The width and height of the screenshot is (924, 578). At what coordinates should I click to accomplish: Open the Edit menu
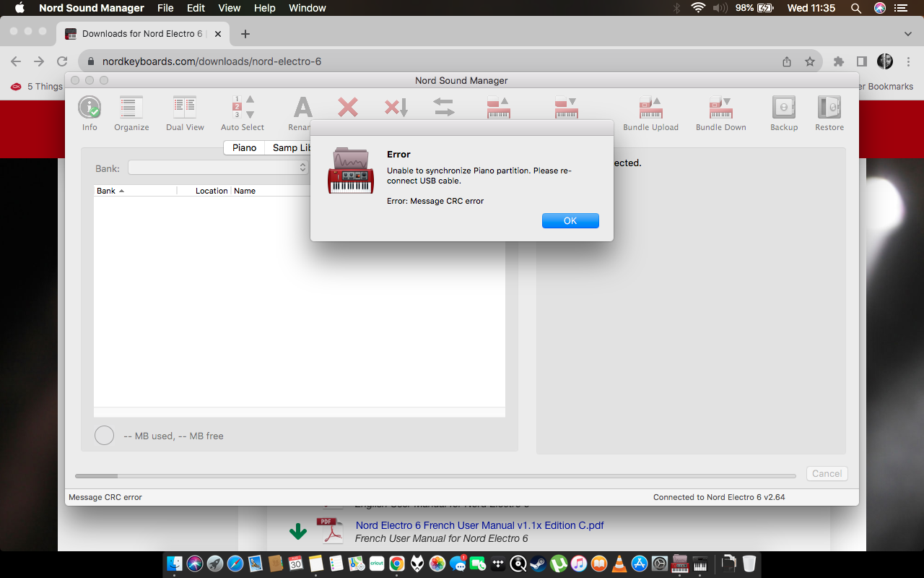[x=196, y=8]
